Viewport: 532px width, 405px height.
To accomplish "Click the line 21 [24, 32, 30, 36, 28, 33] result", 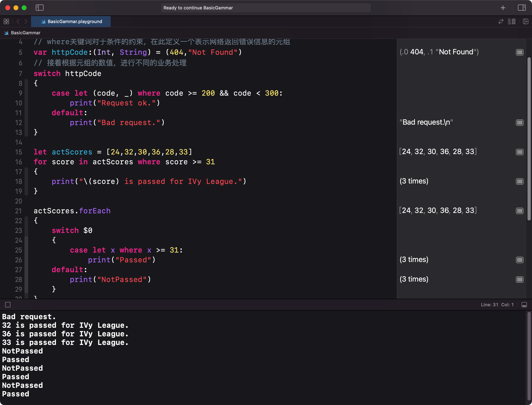I will [x=438, y=210].
